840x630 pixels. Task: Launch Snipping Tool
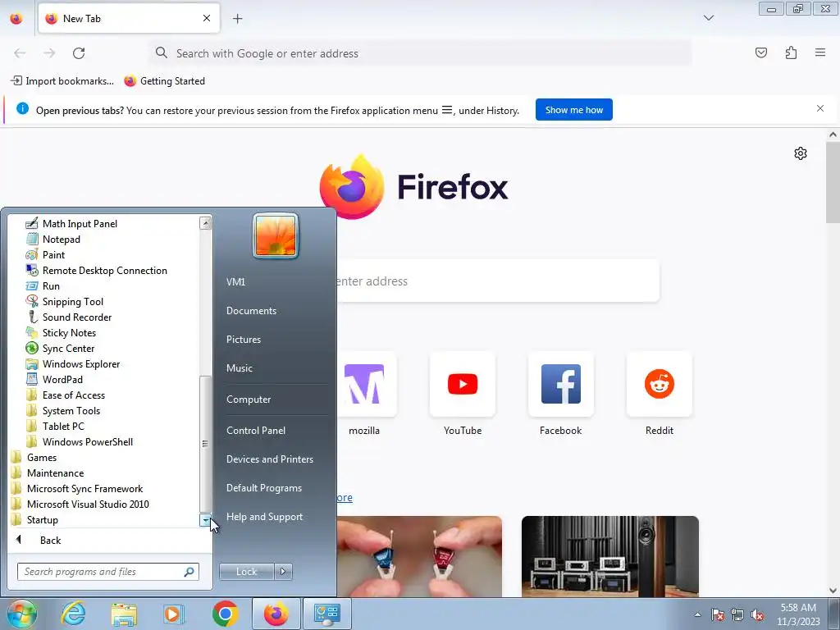(72, 301)
